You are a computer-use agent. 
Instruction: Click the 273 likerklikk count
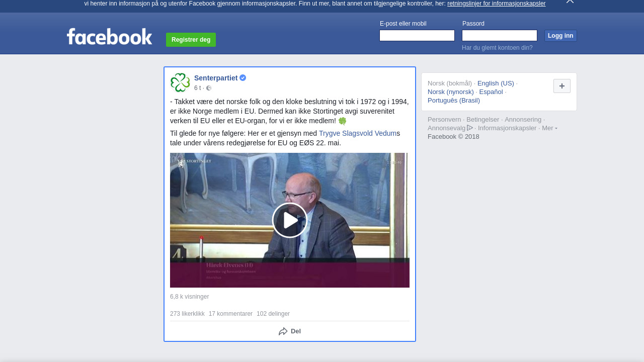click(x=187, y=314)
